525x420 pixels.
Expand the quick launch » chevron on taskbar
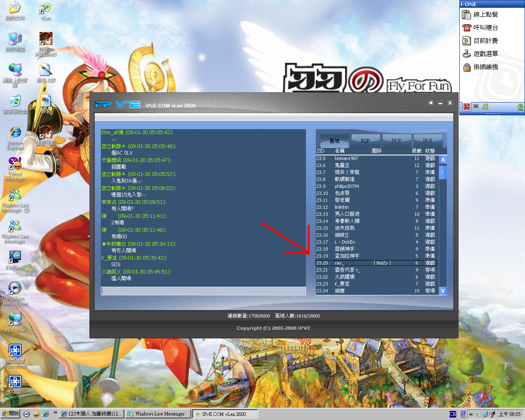55,413
